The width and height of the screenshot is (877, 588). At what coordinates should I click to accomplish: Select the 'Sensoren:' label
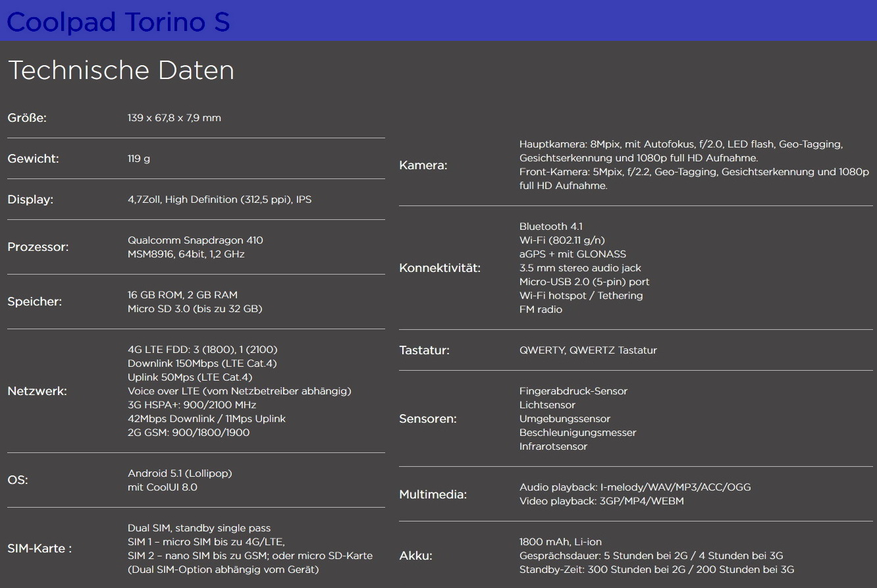coord(428,419)
